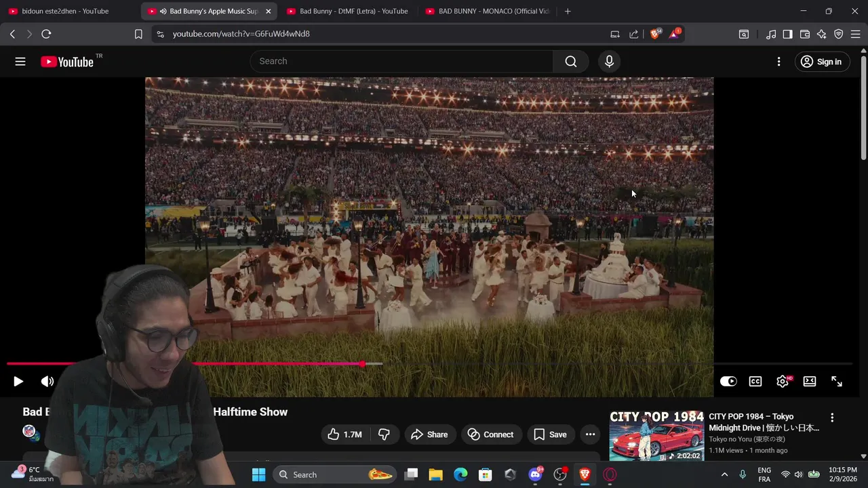This screenshot has height=488, width=868.
Task: Dislike the video
Action: click(384, 434)
